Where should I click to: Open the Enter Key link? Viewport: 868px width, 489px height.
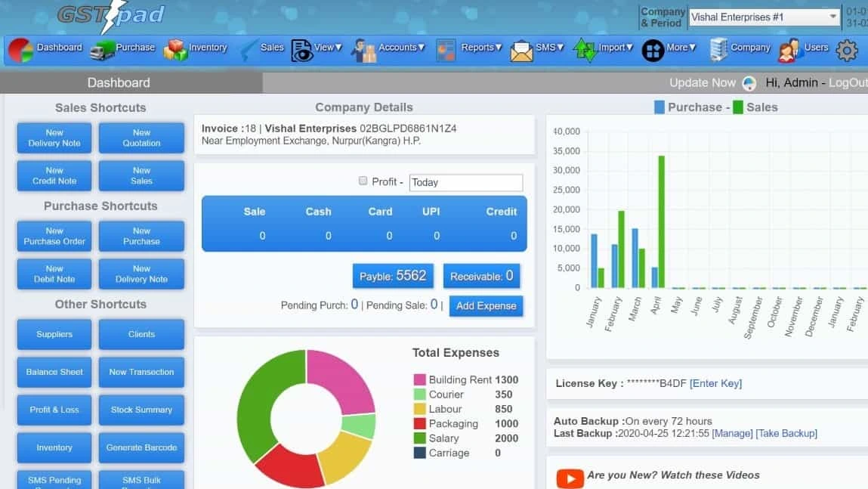pos(716,383)
